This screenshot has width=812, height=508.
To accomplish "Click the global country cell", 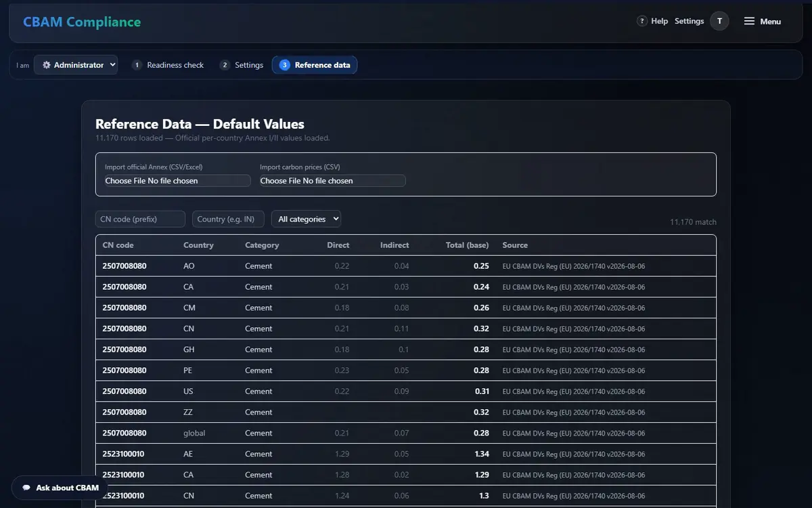I will (x=194, y=433).
